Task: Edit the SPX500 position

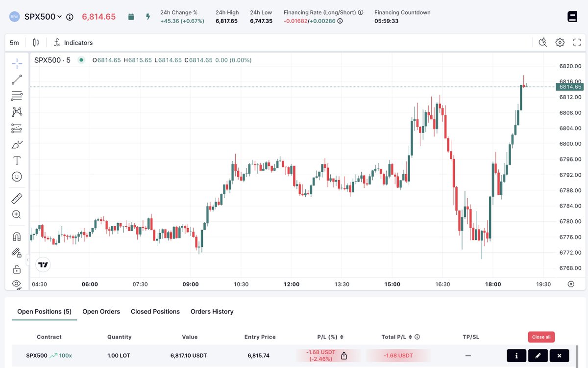Action: 538,356
